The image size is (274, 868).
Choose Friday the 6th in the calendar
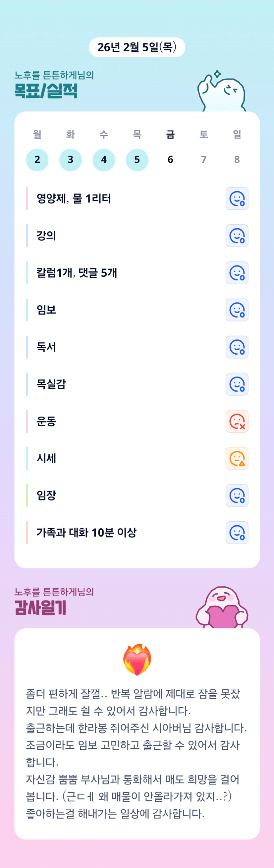point(170,160)
